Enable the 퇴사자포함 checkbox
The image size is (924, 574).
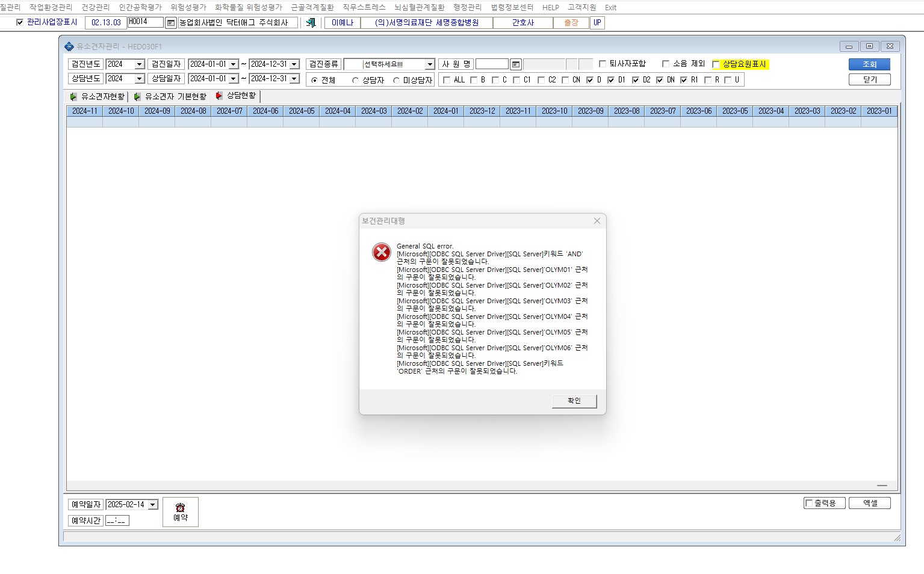(603, 64)
